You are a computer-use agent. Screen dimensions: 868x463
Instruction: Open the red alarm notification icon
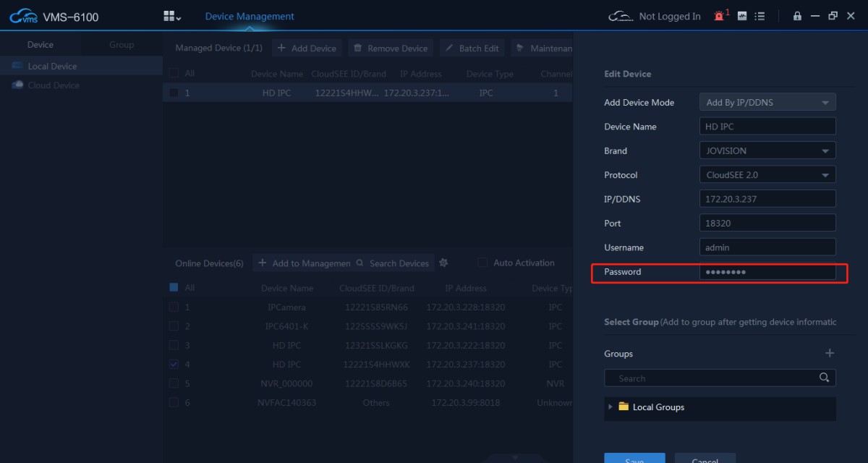tap(720, 16)
